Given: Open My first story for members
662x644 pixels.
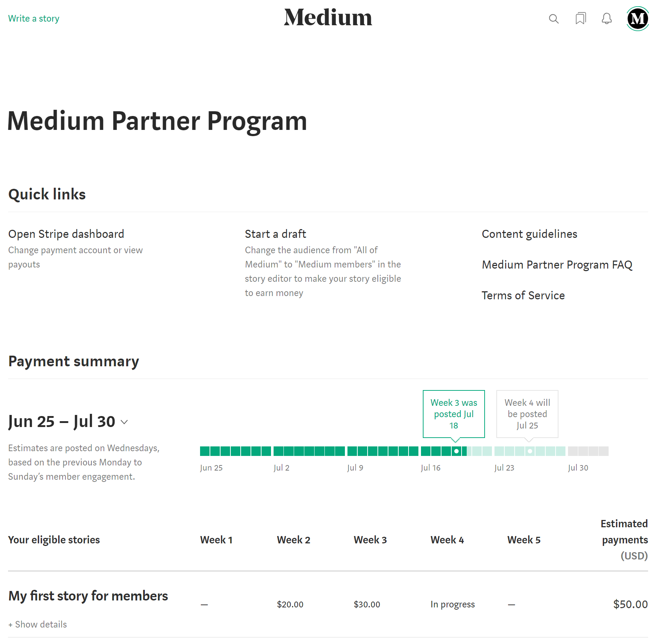Looking at the screenshot, I should [88, 596].
